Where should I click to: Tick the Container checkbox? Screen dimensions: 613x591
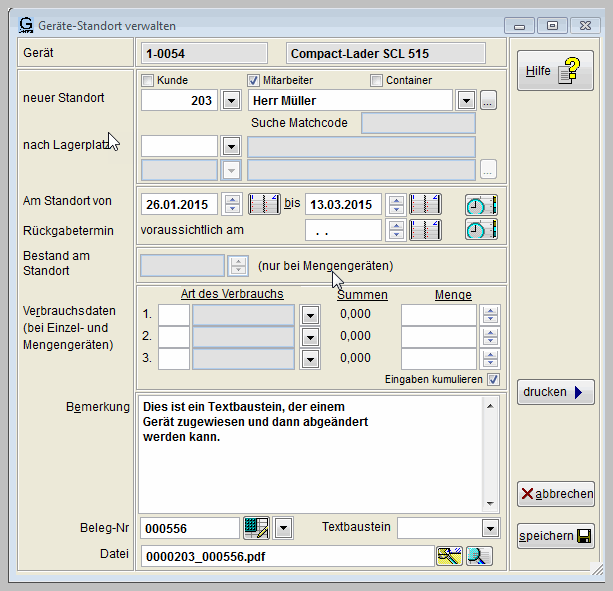377,81
